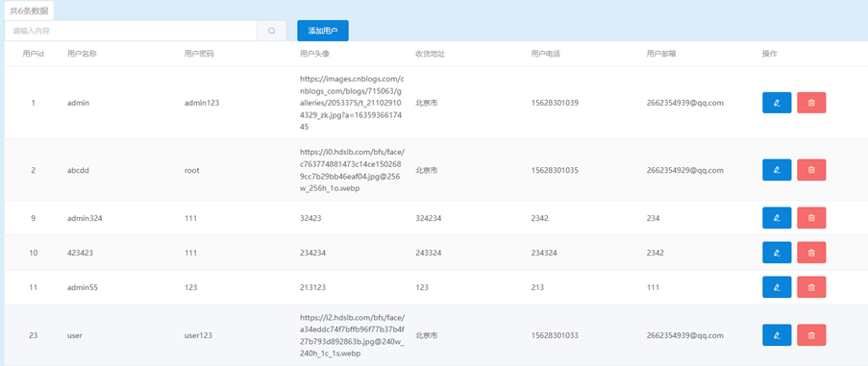Image resolution: width=868 pixels, height=366 pixels.
Task: Click the abcdd username cell
Action: (x=78, y=170)
